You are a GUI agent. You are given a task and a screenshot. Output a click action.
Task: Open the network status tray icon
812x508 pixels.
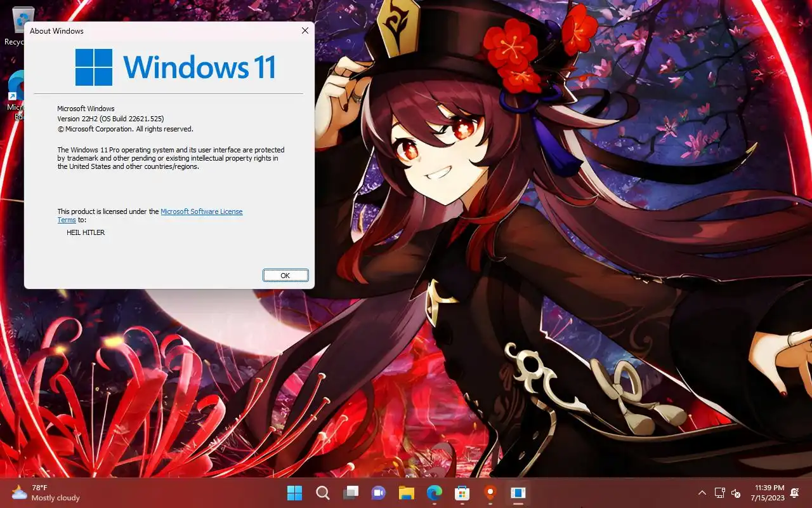point(720,493)
